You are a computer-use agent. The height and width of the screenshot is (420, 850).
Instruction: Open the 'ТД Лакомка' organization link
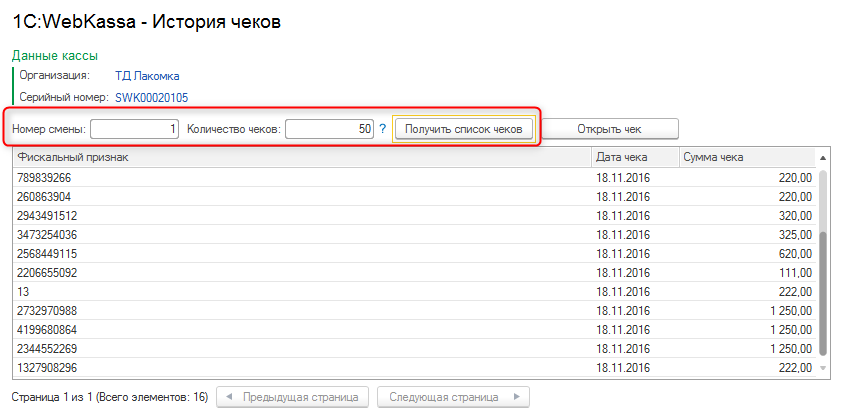[x=148, y=76]
